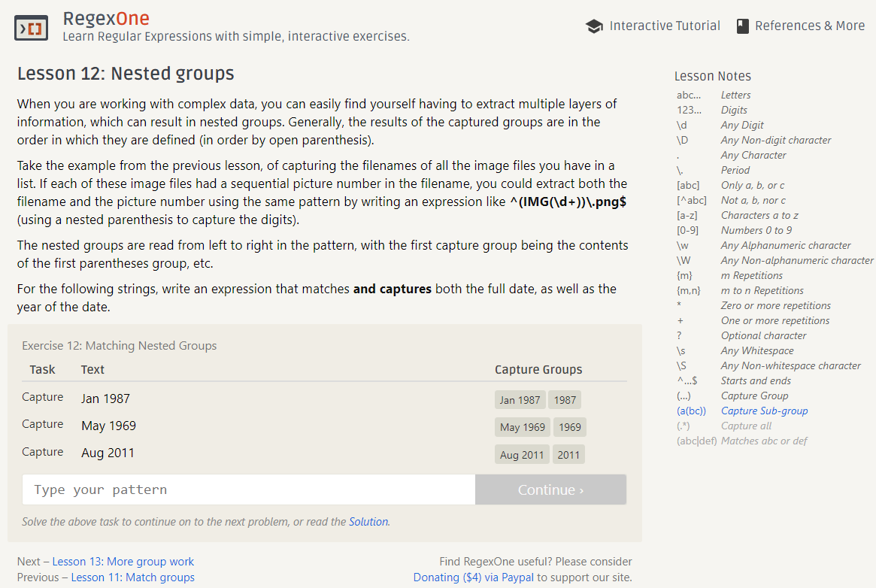Image resolution: width=876 pixels, height=588 pixels.
Task: Click the 'Aug 2011' text in the Text column
Action: pyautogui.click(x=108, y=453)
